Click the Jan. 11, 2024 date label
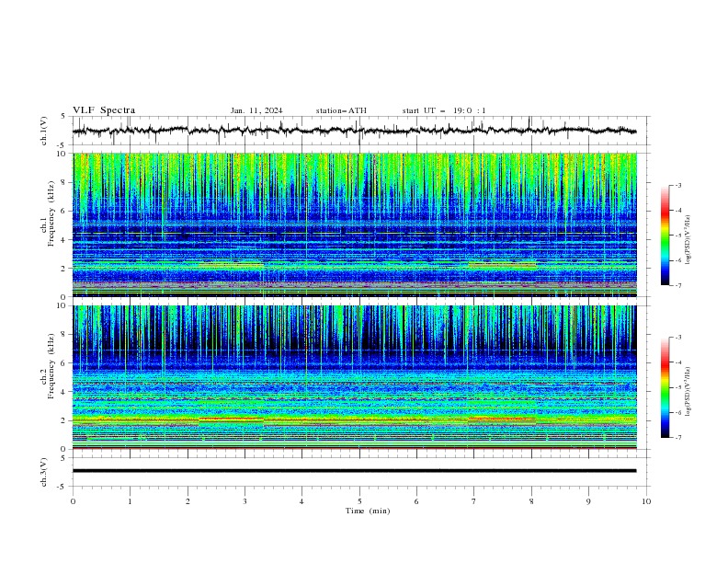This screenshot has height=563, width=728. pyautogui.click(x=256, y=110)
